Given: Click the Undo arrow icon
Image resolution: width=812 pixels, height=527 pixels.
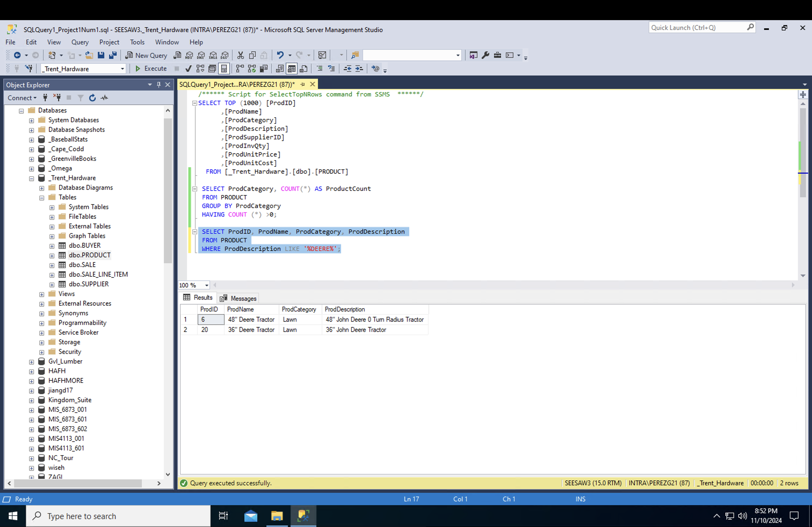Looking at the screenshot, I should click(280, 55).
